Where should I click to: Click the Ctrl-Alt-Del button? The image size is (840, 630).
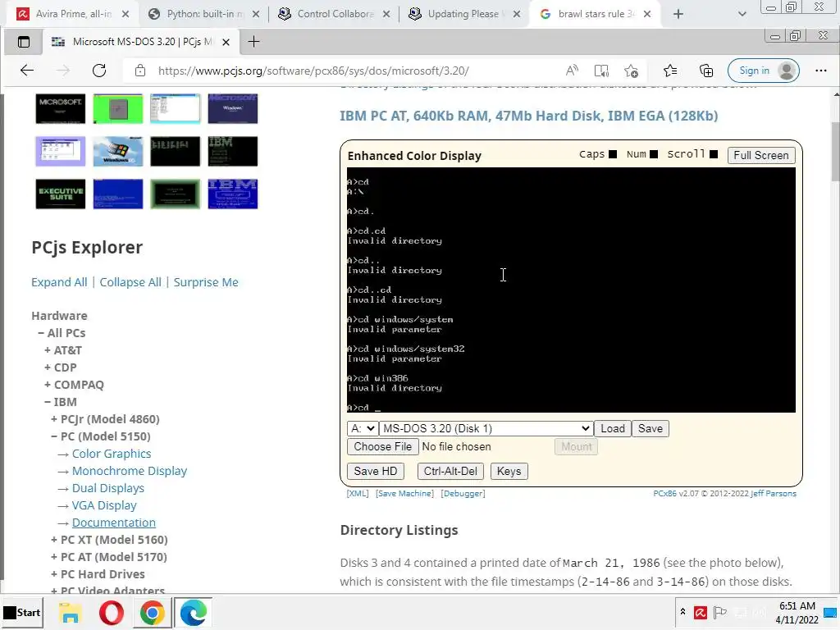click(450, 471)
